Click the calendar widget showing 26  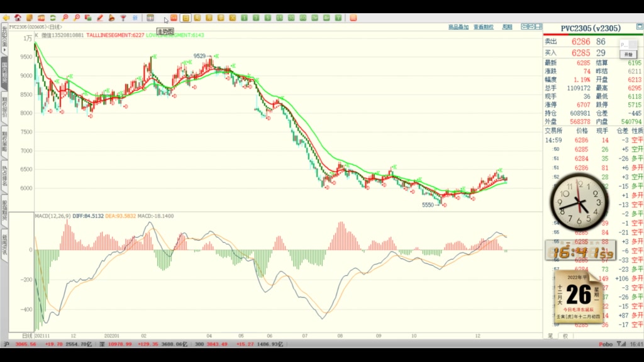[x=579, y=295]
